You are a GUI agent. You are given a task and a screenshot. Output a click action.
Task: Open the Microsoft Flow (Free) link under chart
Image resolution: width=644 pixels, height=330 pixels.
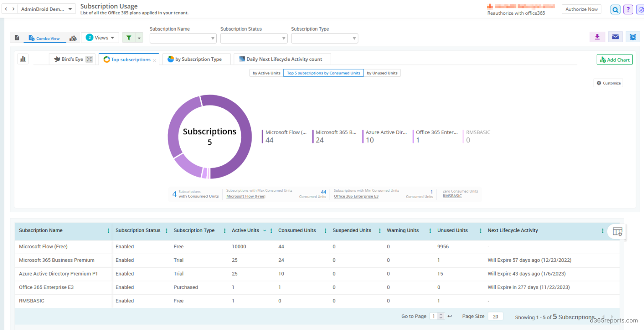(x=246, y=196)
